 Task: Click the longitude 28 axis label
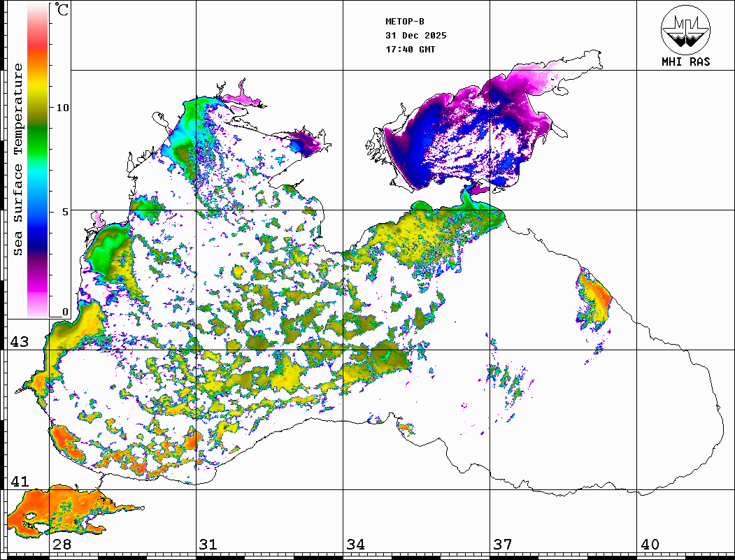(62, 545)
